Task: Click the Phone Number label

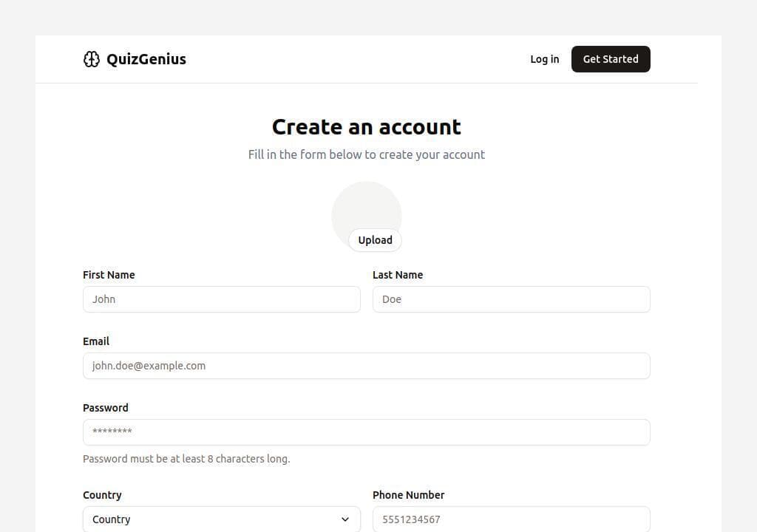Action: (408, 495)
